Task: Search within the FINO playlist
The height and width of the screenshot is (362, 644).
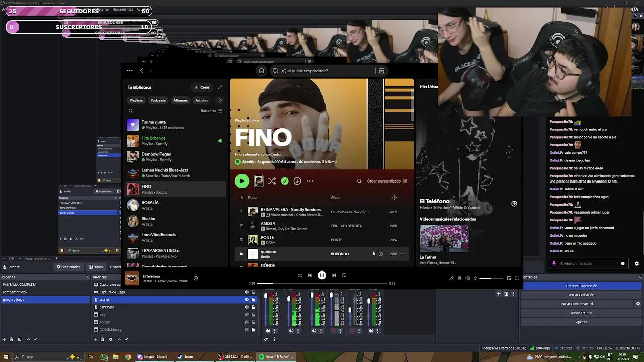Action: [x=359, y=181]
